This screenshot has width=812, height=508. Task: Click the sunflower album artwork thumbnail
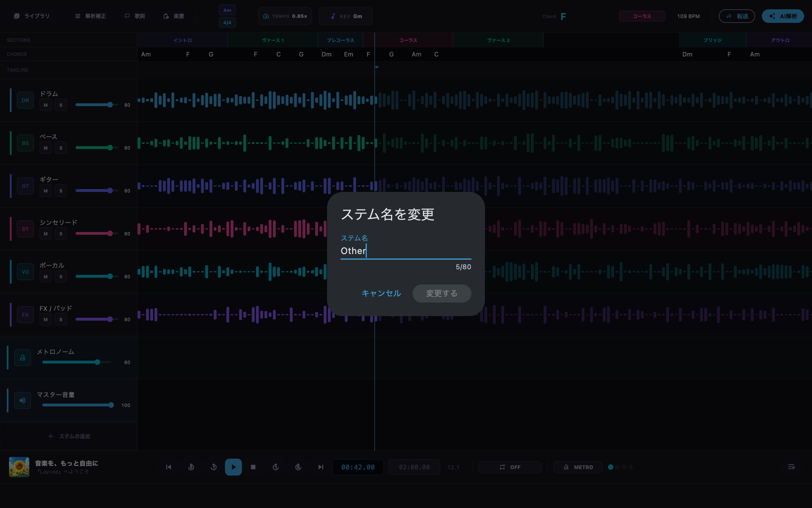point(19,467)
